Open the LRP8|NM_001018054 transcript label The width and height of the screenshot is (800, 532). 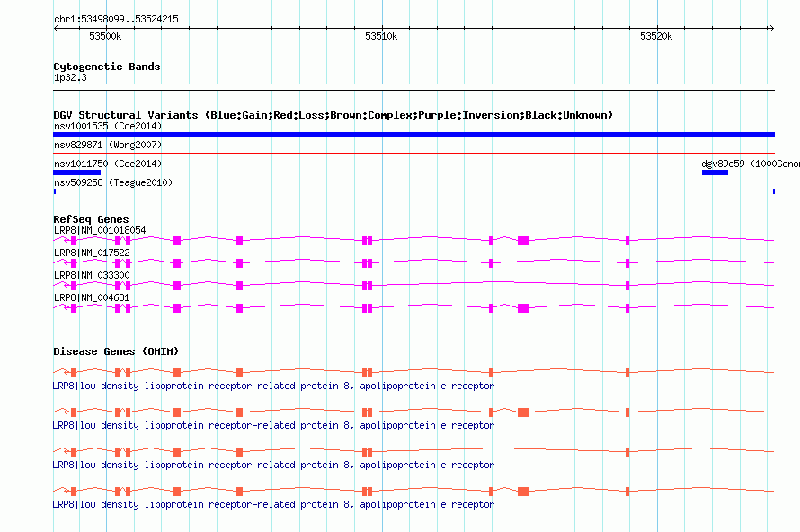[100, 231]
